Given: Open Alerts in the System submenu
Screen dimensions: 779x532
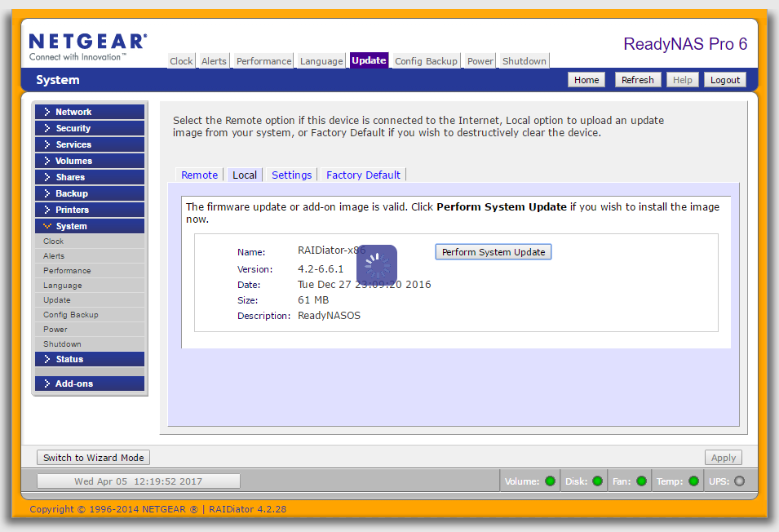Looking at the screenshot, I should (x=90, y=256).
